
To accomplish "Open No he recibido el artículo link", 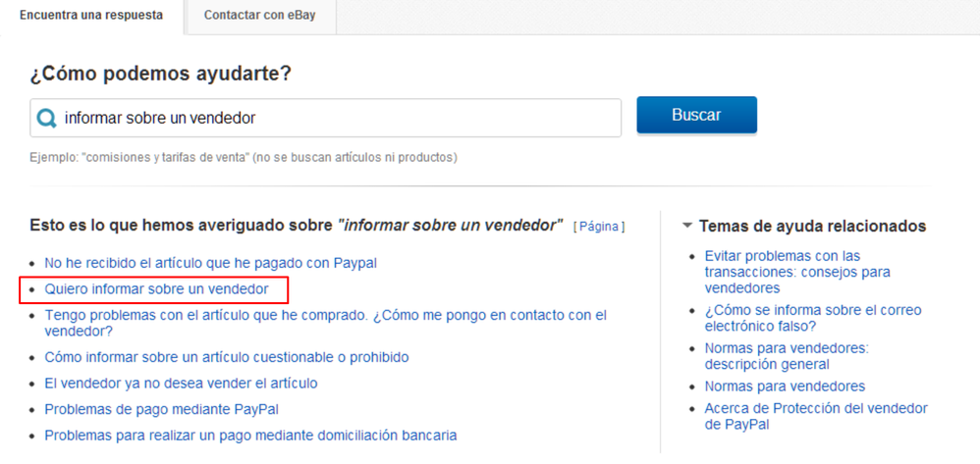I will click(x=210, y=264).
